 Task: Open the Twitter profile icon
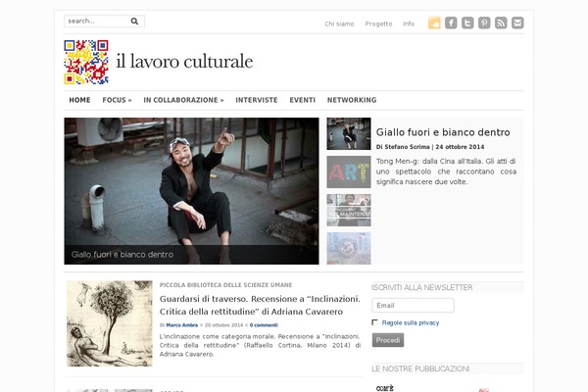coord(467,23)
